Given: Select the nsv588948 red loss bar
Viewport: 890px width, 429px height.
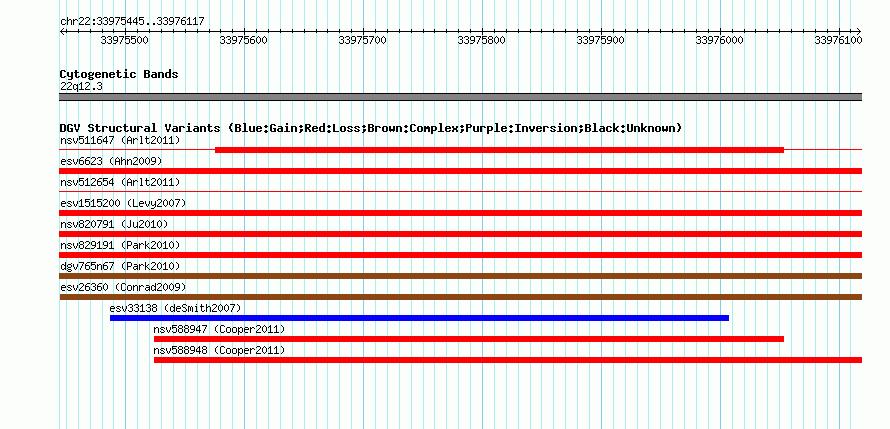Looking at the screenshot, I should [508, 360].
